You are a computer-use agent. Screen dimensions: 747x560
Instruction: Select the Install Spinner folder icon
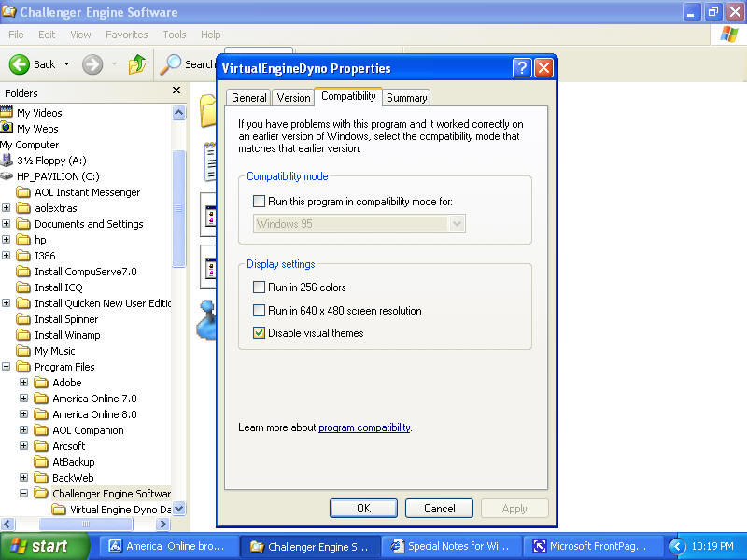coord(23,319)
